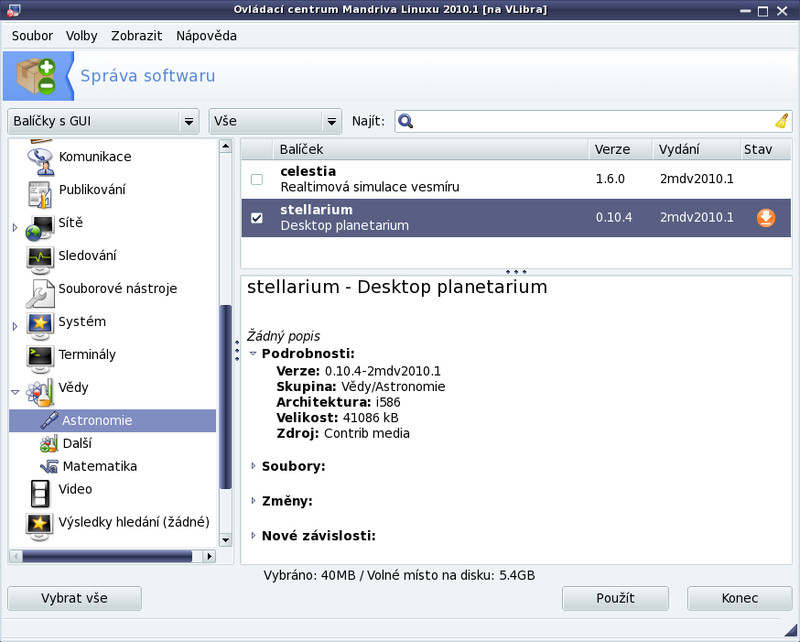Select the Další subcategory
The height and width of the screenshot is (642, 800).
(x=77, y=443)
